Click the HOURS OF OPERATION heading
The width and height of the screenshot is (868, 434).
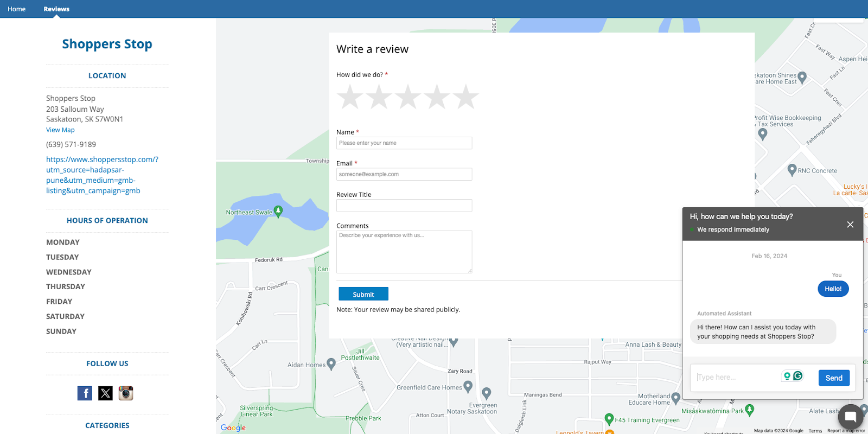(107, 221)
